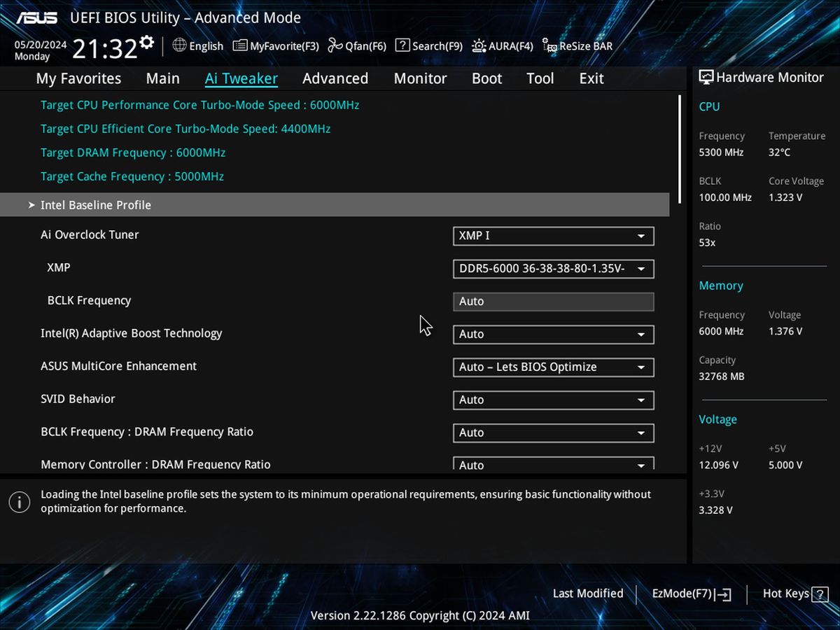
Task: Open XMP profile dropdown
Action: pyautogui.click(x=554, y=269)
